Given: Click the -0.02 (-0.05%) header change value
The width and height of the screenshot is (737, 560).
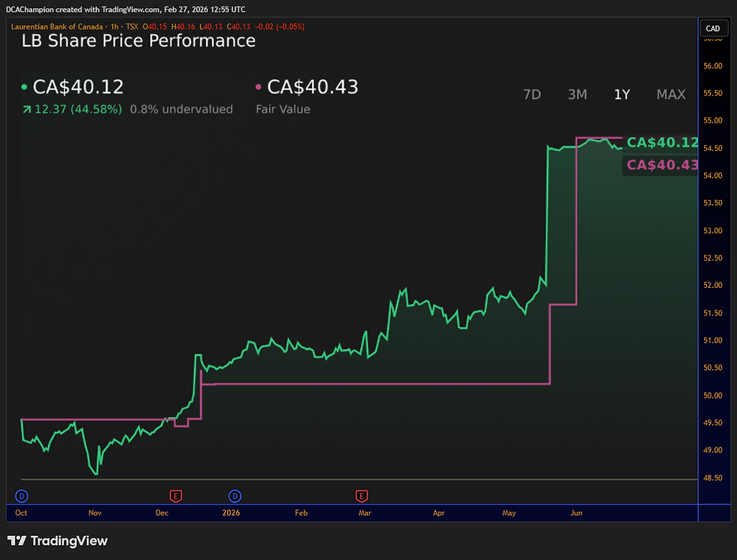Looking at the screenshot, I should click(280, 27).
